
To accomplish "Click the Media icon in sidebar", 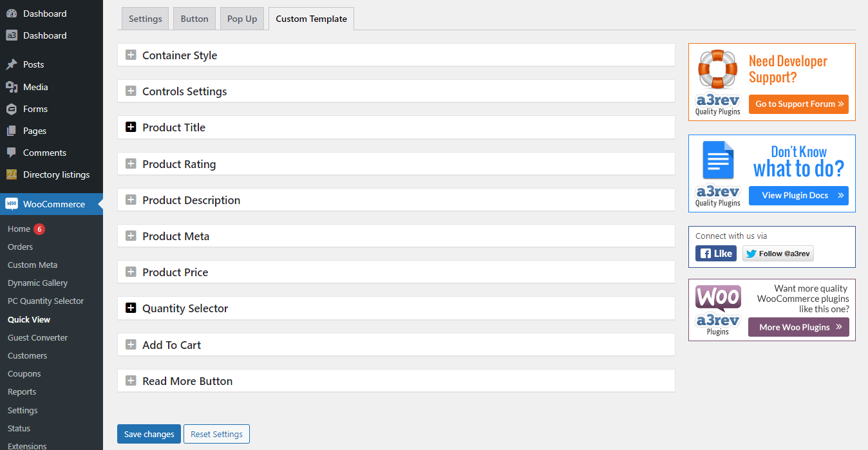I will click(x=12, y=87).
